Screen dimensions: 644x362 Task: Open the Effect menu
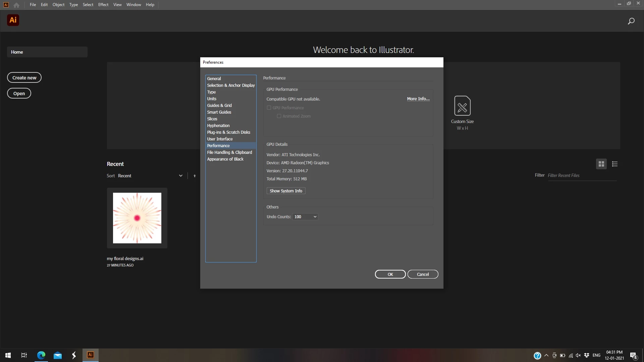pos(103,5)
